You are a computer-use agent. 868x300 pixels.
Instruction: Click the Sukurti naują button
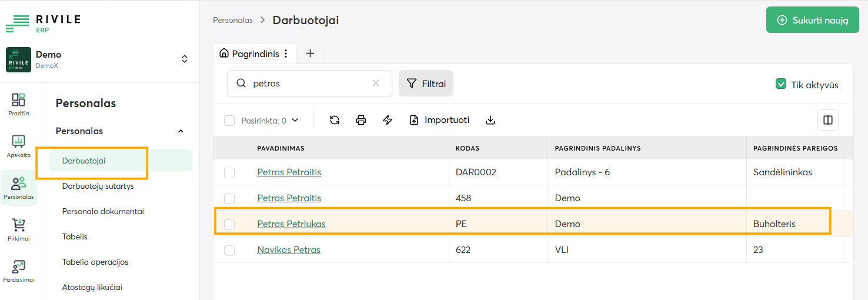(x=813, y=20)
